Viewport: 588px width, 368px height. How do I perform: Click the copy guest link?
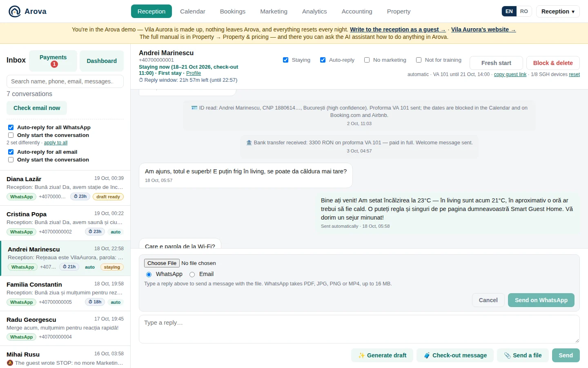(510, 74)
